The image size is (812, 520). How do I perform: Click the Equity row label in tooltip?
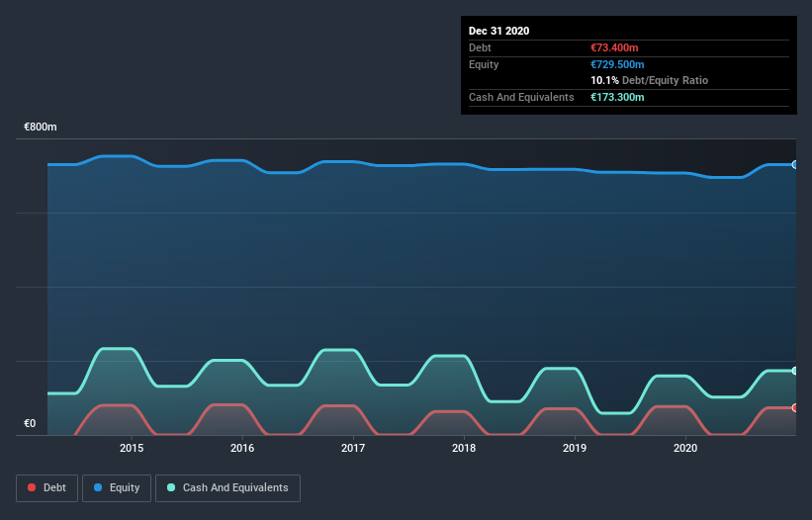point(484,64)
